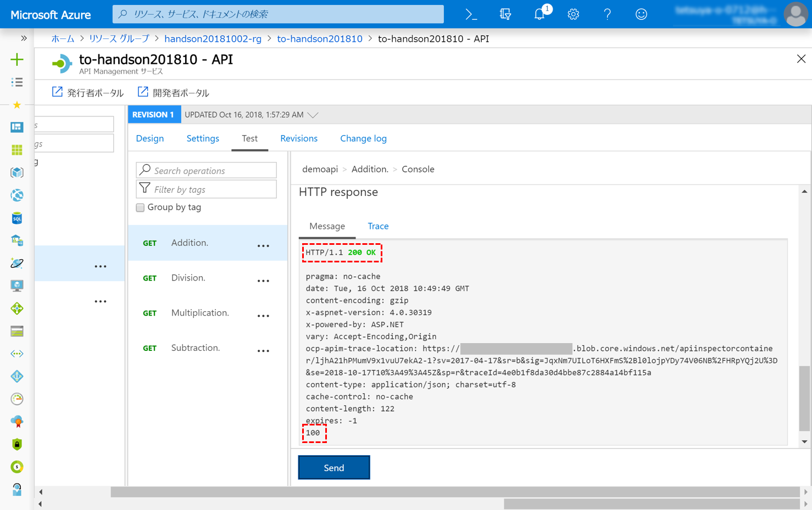Image resolution: width=812 pixels, height=510 pixels.
Task: Open options menu for Addition operation
Action: [x=263, y=245]
